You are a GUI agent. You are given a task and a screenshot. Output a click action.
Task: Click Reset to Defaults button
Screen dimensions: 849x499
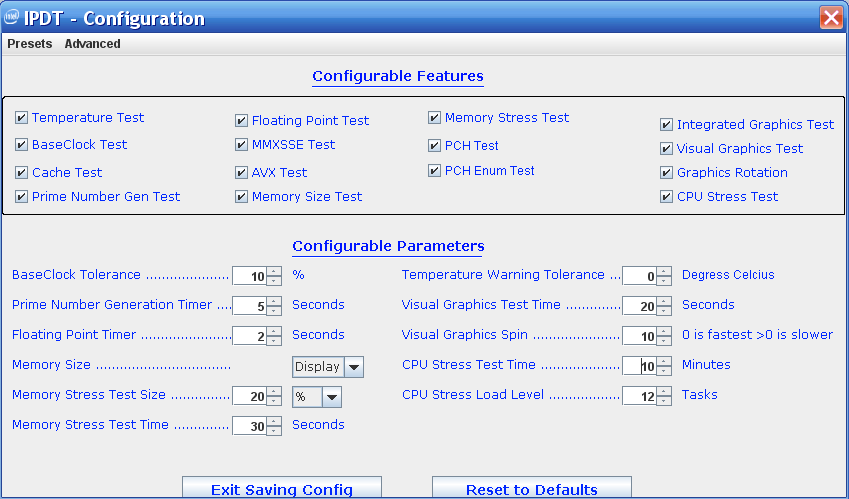point(532,488)
